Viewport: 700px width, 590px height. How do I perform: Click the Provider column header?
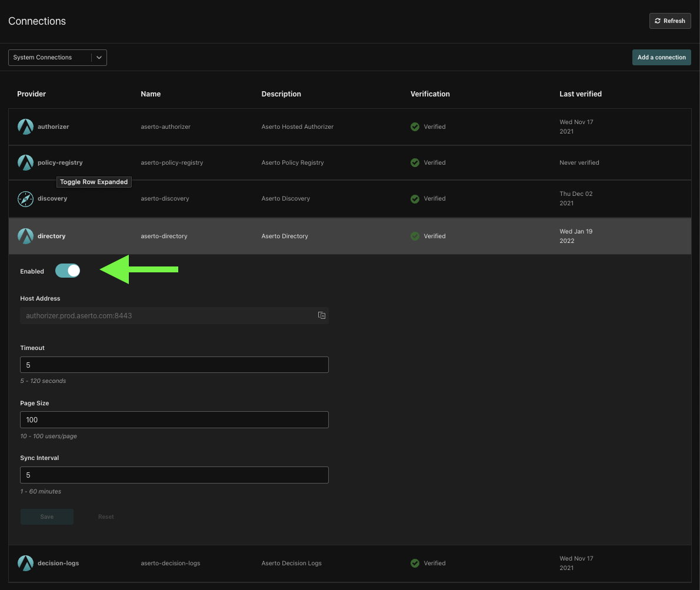[31, 94]
